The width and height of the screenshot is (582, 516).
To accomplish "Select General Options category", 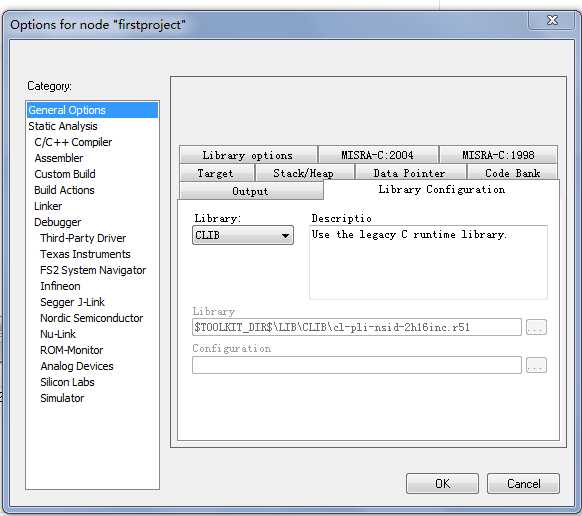I will pyautogui.click(x=92, y=110).
